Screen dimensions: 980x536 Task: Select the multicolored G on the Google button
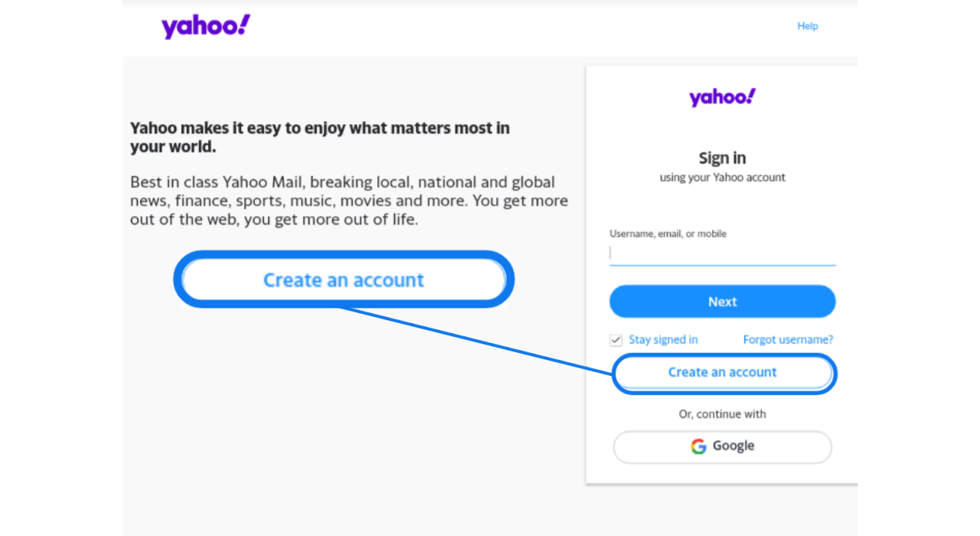698,446
